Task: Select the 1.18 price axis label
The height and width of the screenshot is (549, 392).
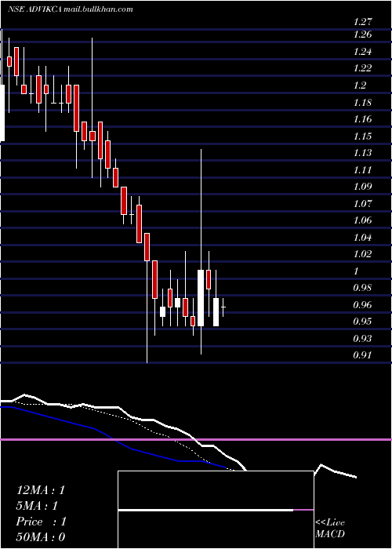Action: tap(363, 103)
